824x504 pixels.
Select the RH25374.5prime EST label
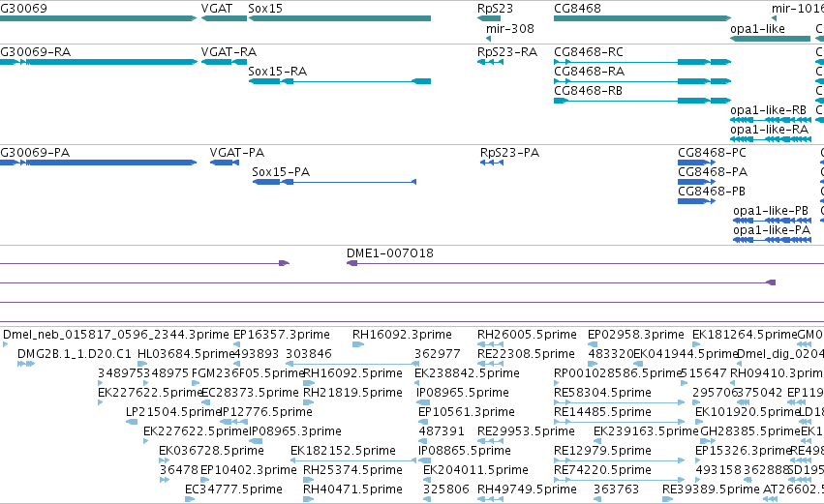(x=353, y=470)
